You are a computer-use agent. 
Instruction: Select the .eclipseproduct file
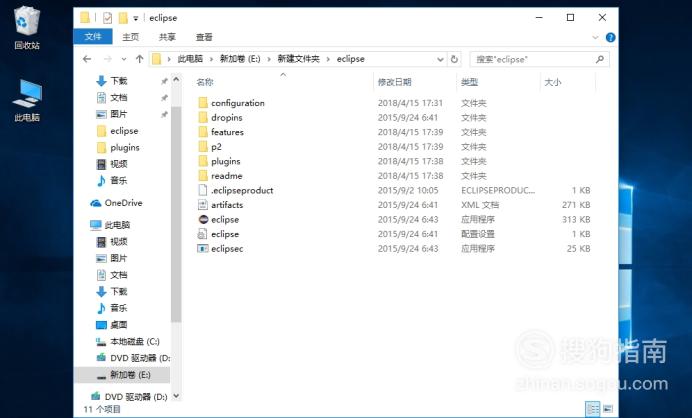coord(242,190)
